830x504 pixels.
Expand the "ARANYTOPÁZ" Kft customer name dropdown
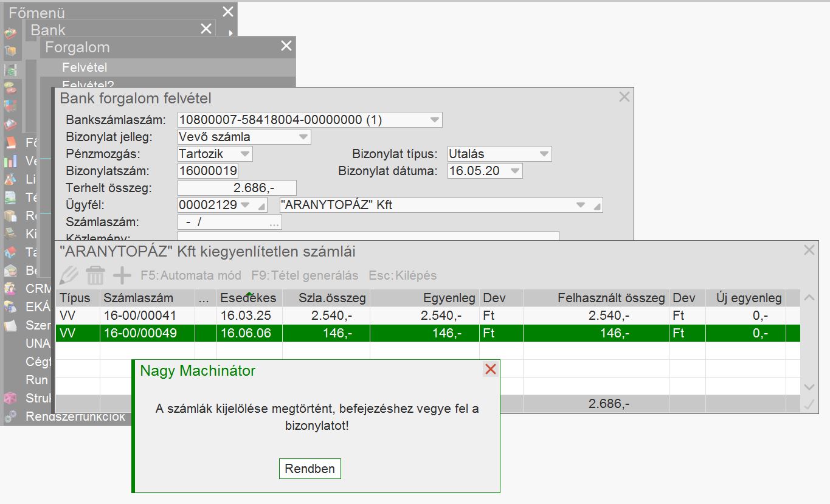click(x=581, y=205)
